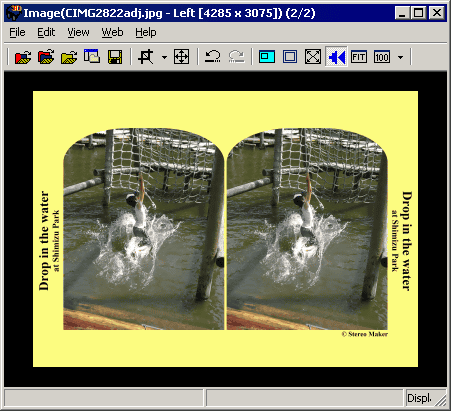451x411 pixels.
Task: Open file with the yellow folder icon
Action: point(69,57)
